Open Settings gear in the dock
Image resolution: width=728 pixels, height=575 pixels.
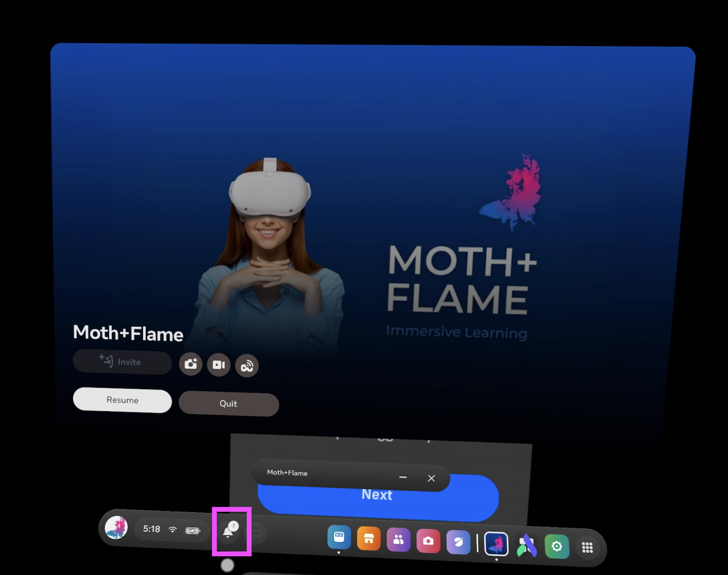[557, 546]
